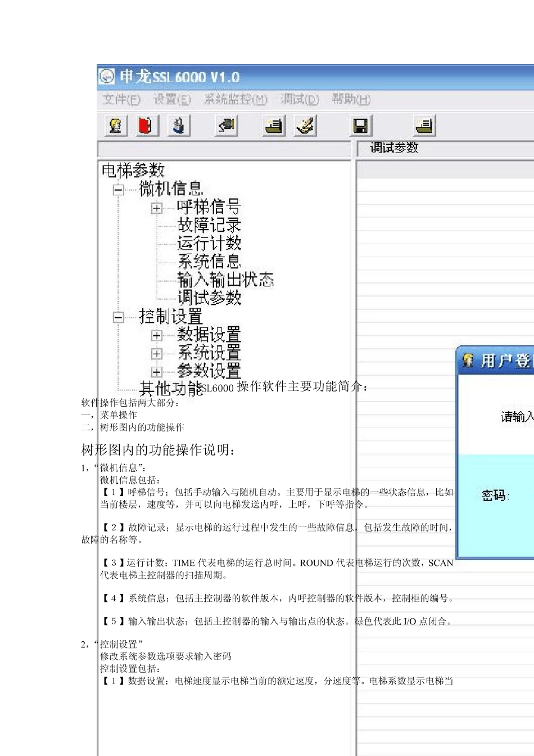Expand the 参数设置 tree node
Viewport: 534px width, 756px height.
(x=157, y=372)
